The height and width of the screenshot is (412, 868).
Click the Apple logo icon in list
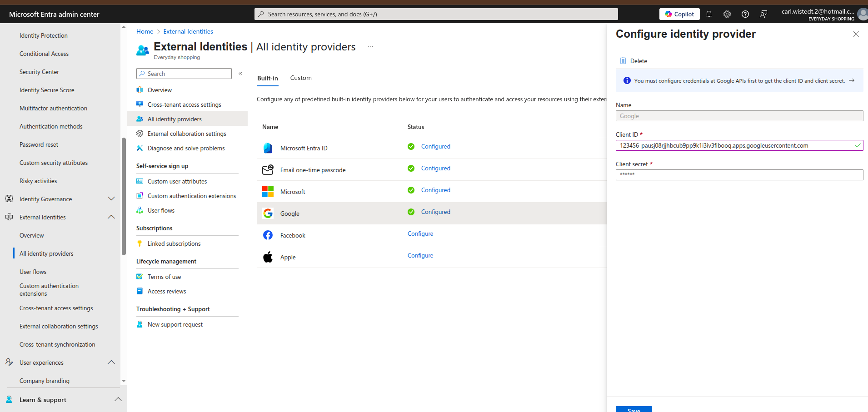pos(268,257)
